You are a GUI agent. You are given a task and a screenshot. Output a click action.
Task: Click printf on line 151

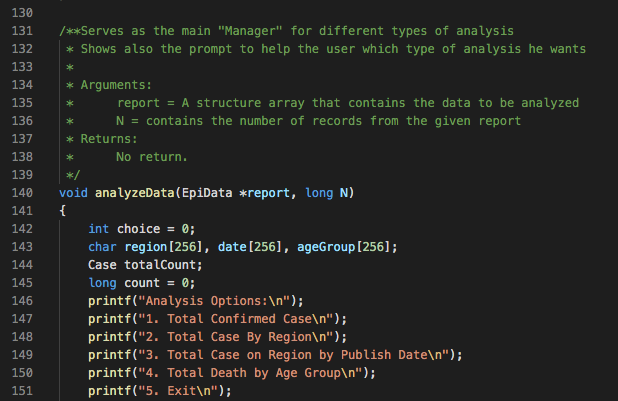[109, 391]
